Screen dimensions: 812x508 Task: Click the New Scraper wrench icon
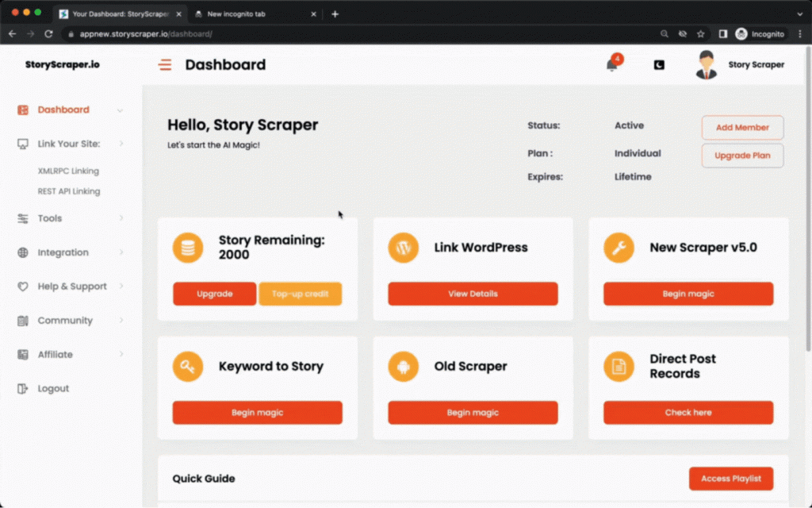point(619,248)
